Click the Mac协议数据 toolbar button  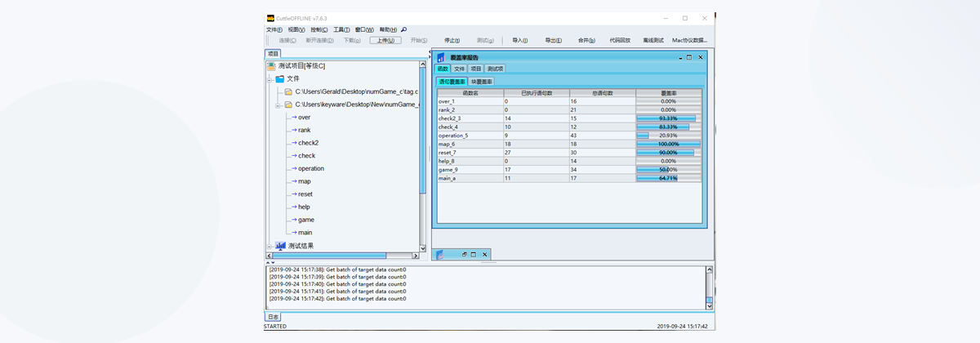tap(689, 40)
